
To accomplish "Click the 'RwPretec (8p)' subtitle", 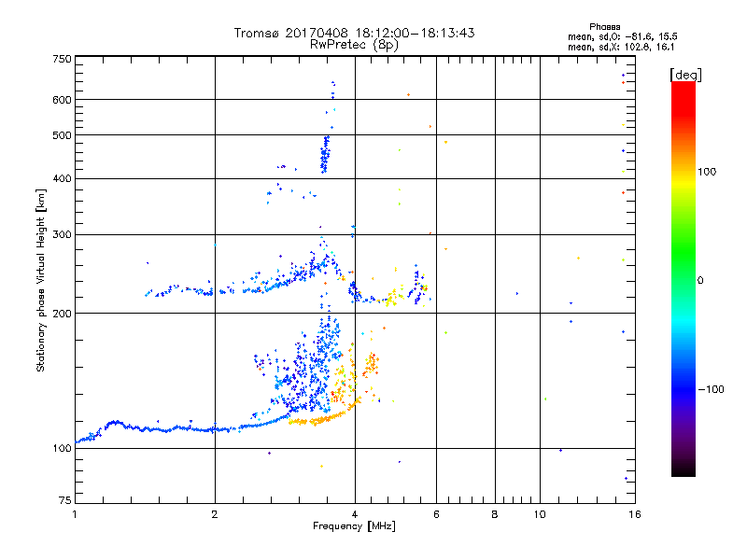I will click(x=354, y=45).
